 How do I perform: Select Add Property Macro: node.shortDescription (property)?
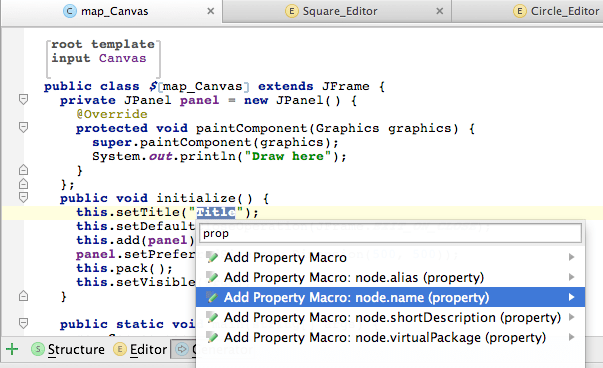tap(390, 317)
